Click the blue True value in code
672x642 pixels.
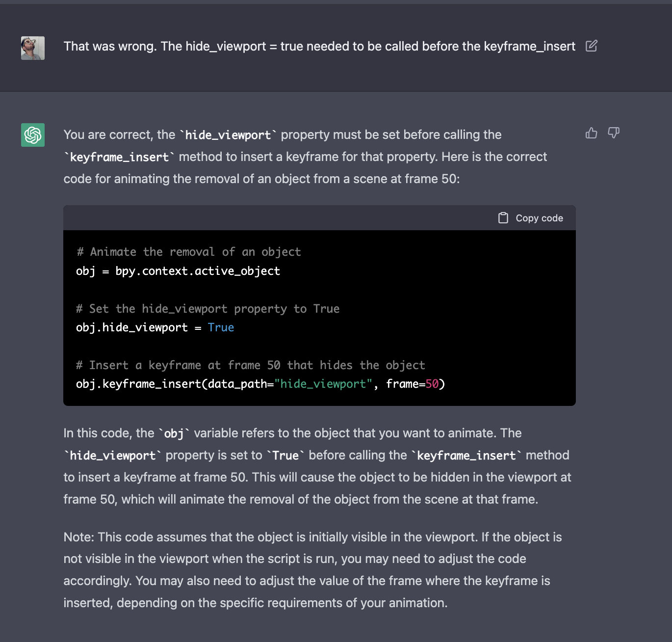[221, 327]
